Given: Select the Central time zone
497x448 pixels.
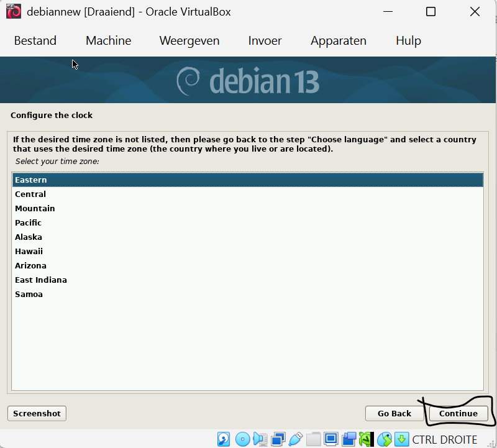Looking at the screenshot, I should (247, 194).
